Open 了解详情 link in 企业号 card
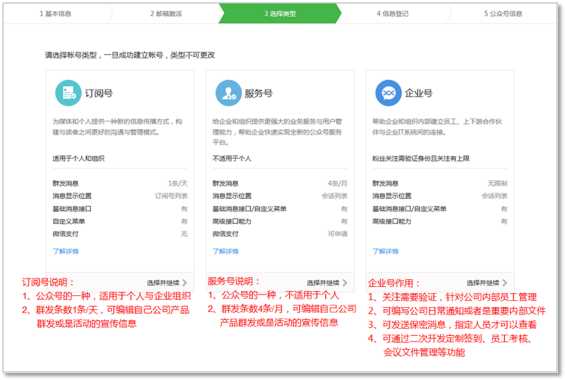 click(x=386, y=251)
